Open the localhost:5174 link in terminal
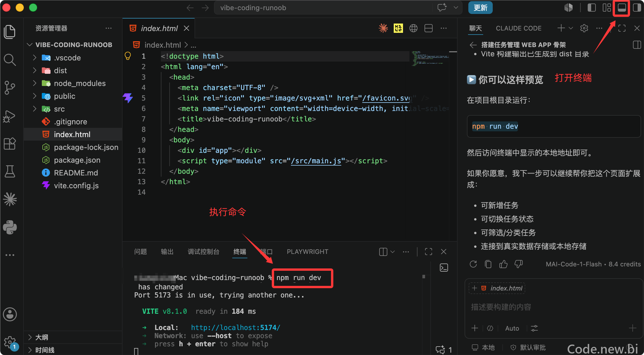The image size is (644, 355). (x=235, y=327)
